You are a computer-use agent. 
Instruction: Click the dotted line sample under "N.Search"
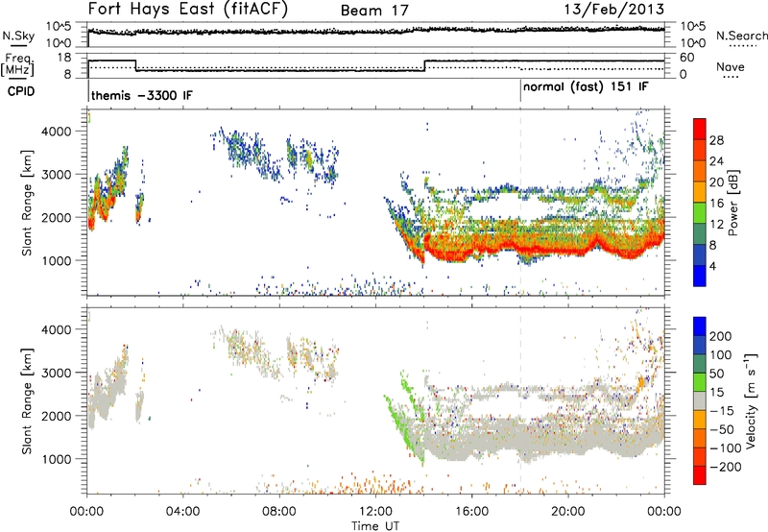[x=743, y=46]
